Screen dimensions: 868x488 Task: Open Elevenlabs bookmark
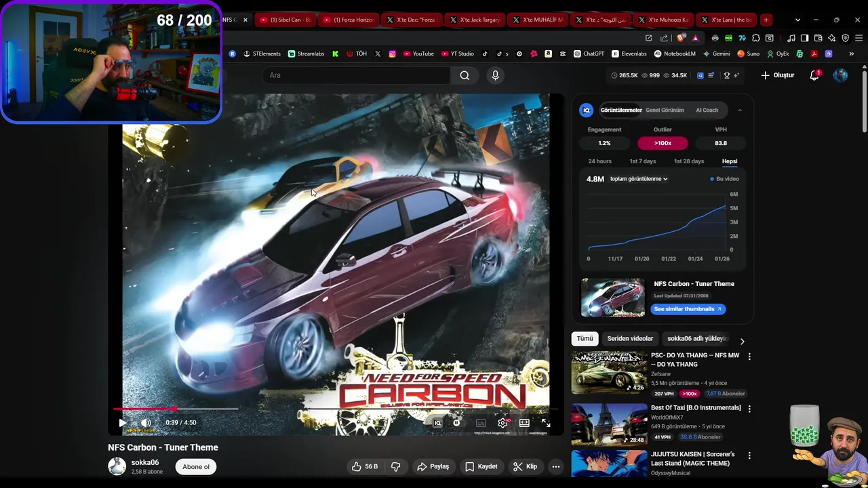coord(629,54)
